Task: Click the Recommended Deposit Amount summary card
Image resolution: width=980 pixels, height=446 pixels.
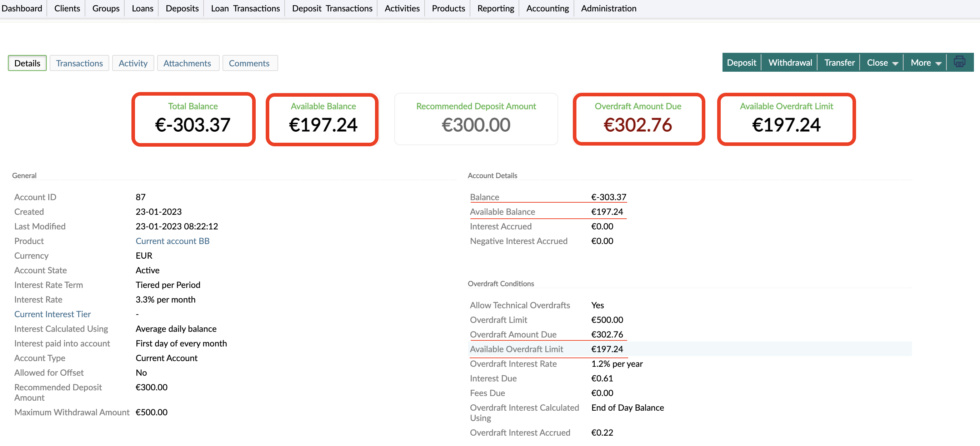Action: (x=476, y=119)
